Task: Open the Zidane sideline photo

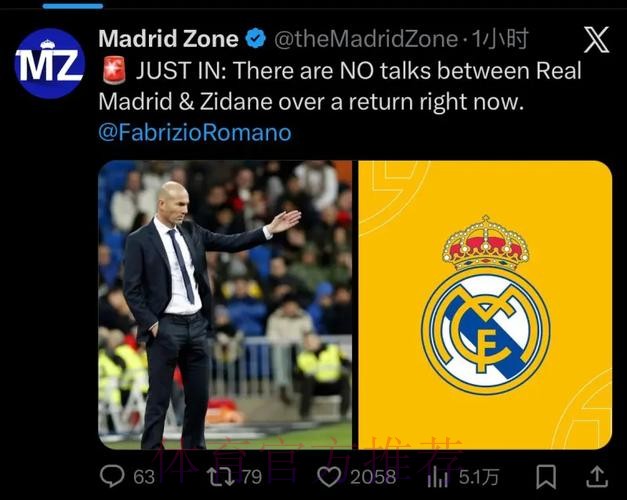Action: pos(225,305)
